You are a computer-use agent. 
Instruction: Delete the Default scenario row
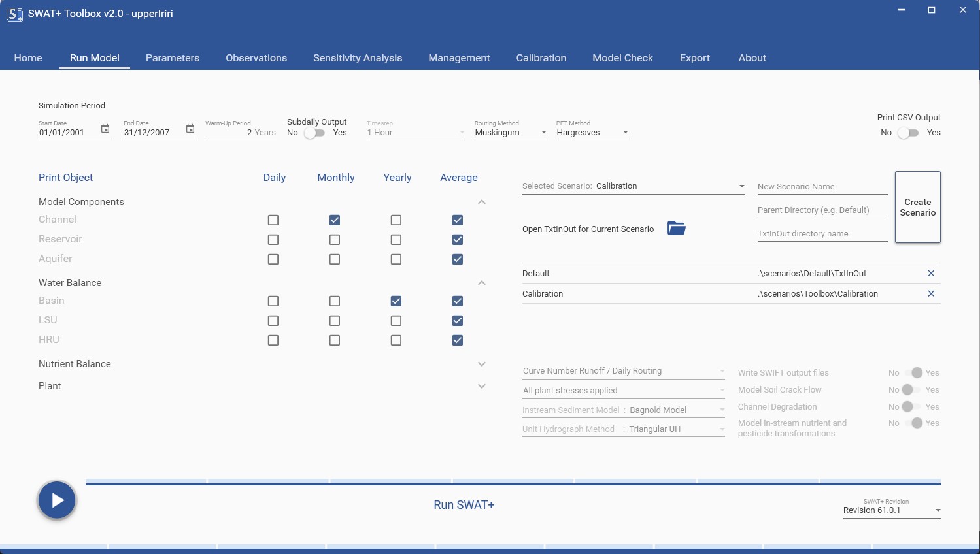tap(931, 273)
